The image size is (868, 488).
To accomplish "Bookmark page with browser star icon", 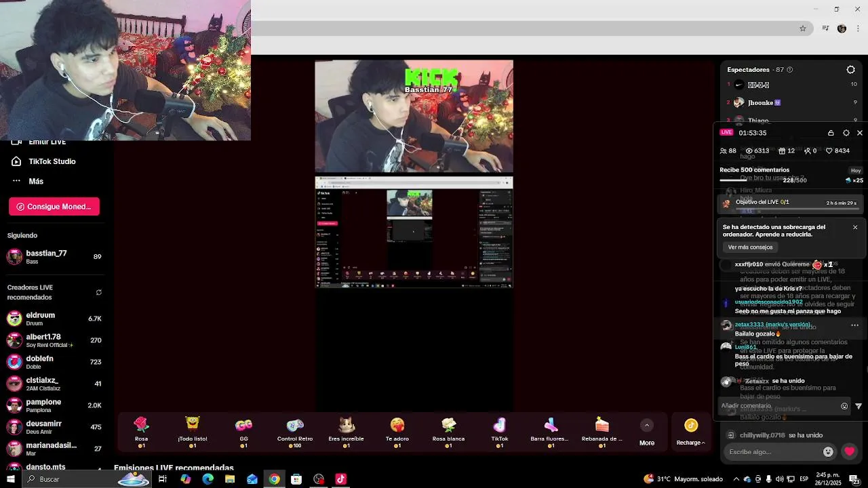I will coord(803,28).
